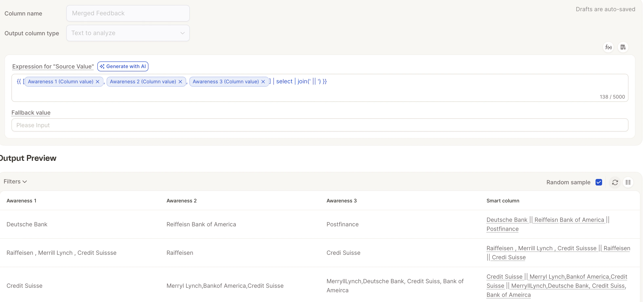Open the expression library books icon
Screen dimensions: 644x302
623,47
